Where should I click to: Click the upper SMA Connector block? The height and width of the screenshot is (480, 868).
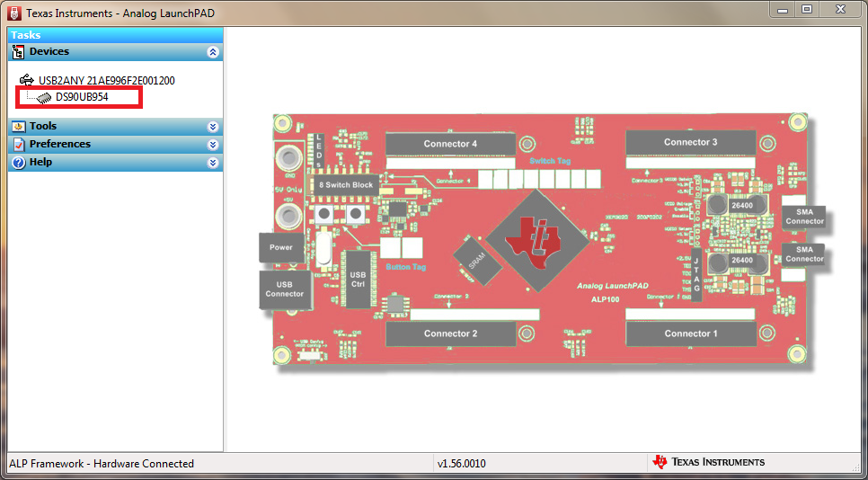pos(804,217)
